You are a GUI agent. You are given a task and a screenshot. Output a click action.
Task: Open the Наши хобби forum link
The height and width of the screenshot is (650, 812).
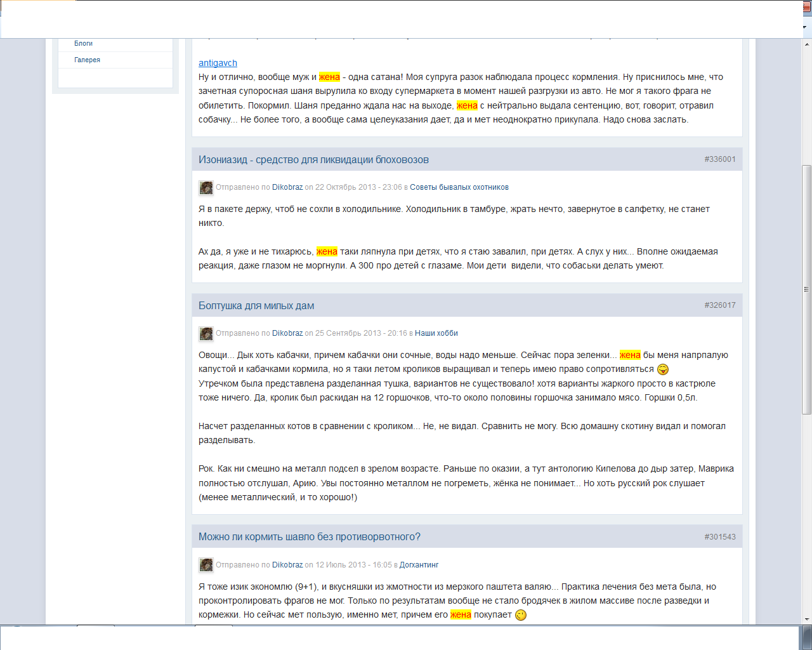436,333
